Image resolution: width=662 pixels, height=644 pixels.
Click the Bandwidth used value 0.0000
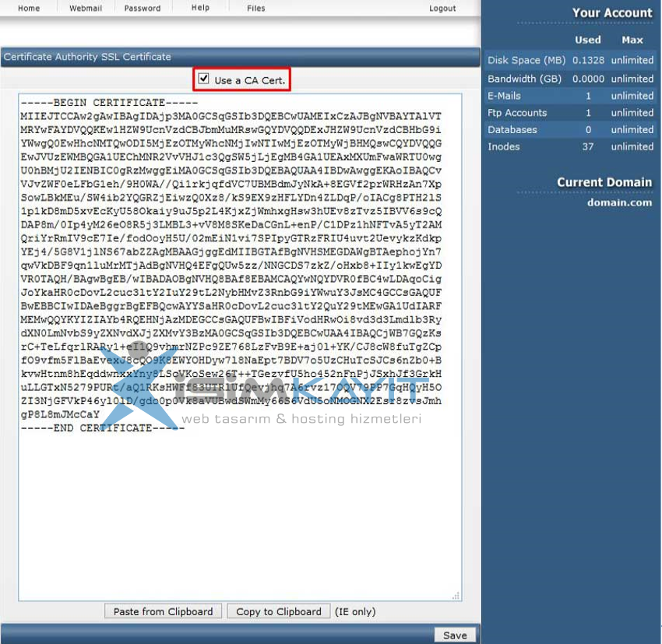pos(588,79)
